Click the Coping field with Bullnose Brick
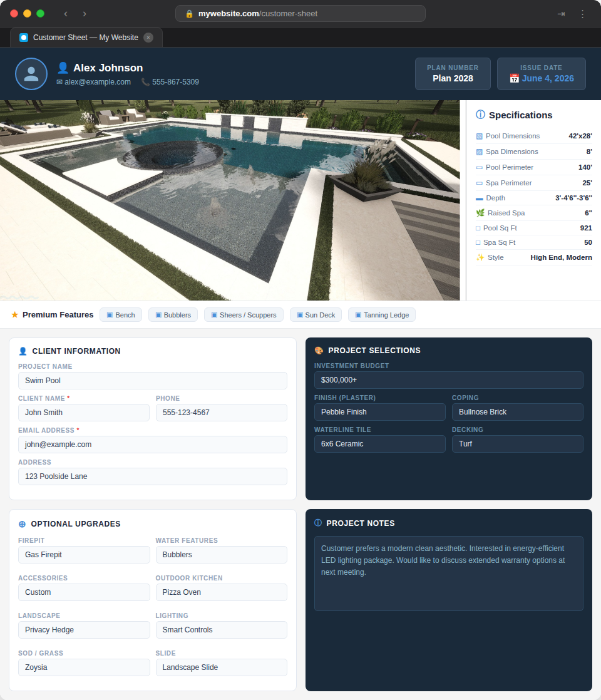 [x=518, y=412]
